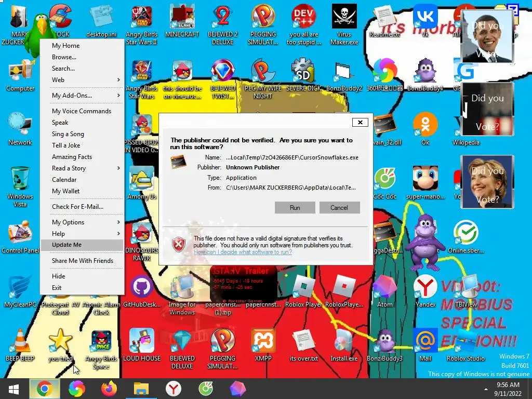
Task: Open BEEP BEEP VLC cone icon
Action: (20, 345)
